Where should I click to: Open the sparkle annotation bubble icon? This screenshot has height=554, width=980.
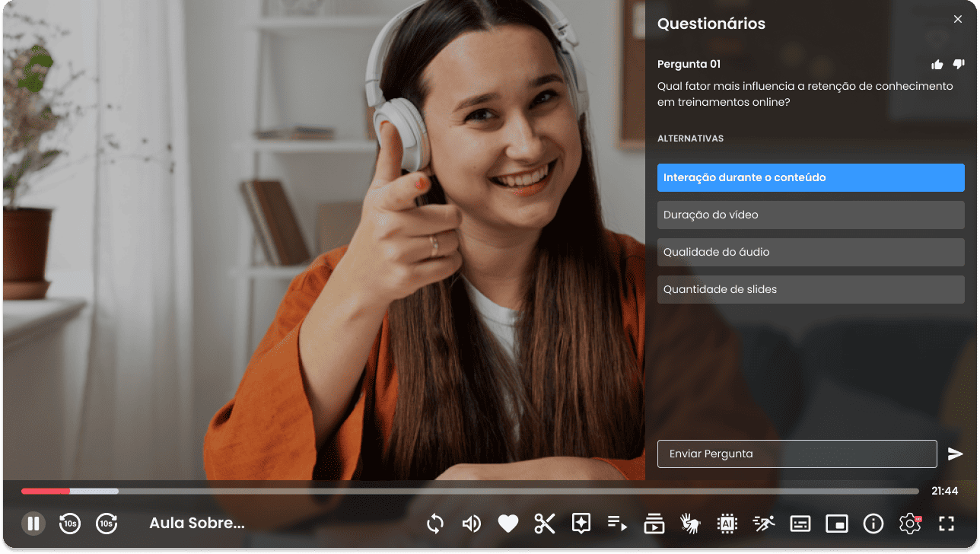pos(581,524)
